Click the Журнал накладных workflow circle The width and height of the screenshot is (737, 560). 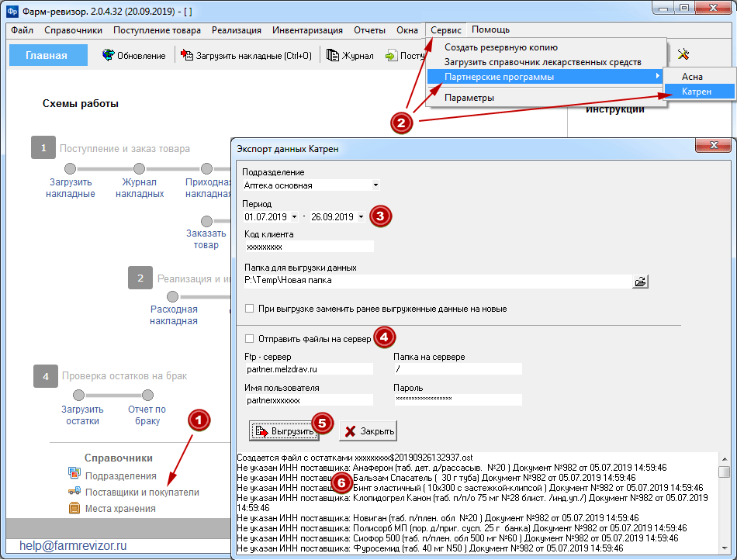pos(139,168)
